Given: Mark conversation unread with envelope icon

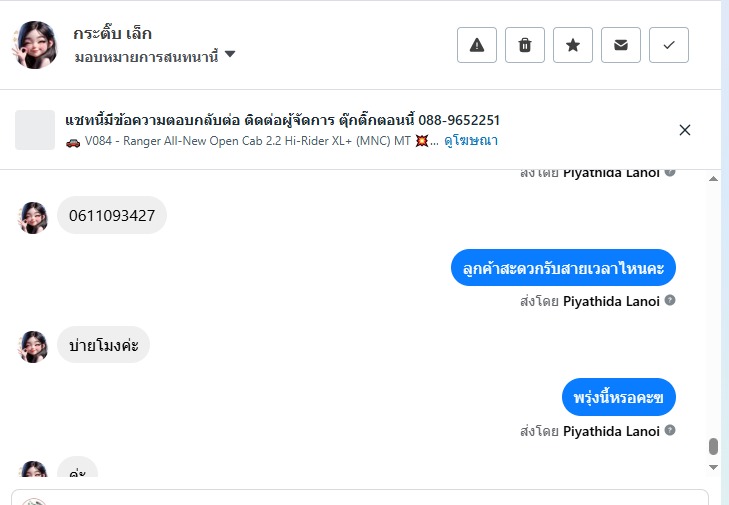Looking at the screenshot, I should coord(621,45).
